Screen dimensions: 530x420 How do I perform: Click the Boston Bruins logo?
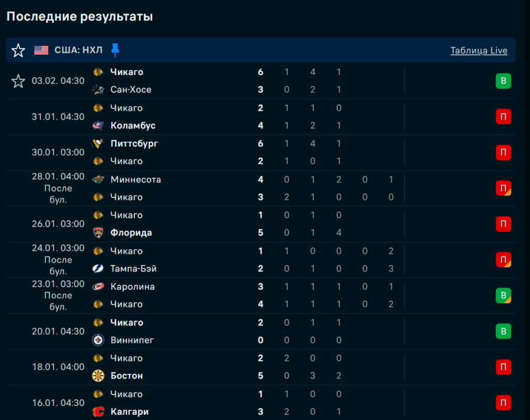coord(98,376)
